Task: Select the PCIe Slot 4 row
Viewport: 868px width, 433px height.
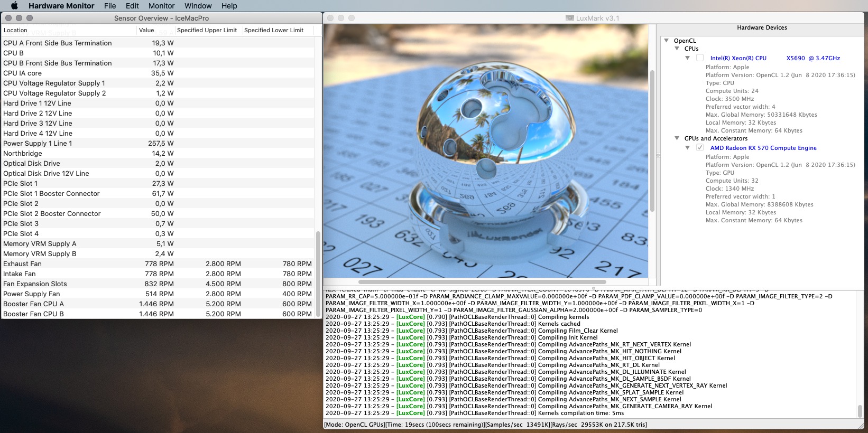Action: tap(159, 233)
